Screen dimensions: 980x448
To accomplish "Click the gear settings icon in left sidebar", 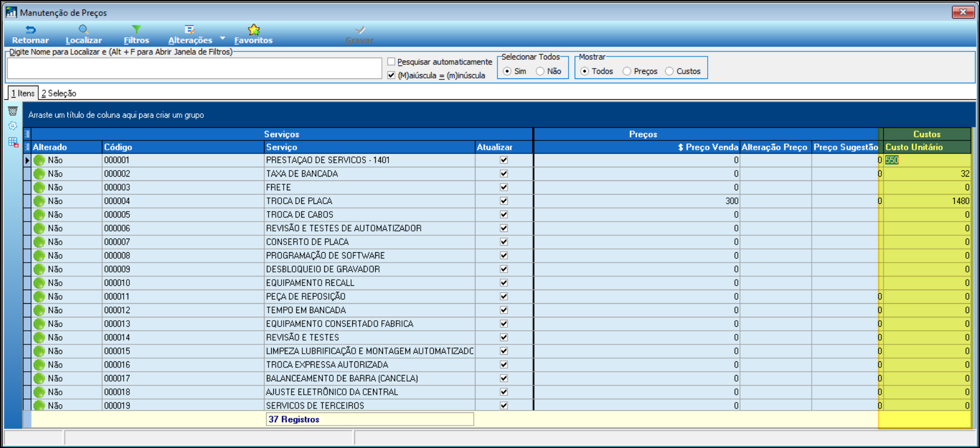I will click(x=13, y=126).
